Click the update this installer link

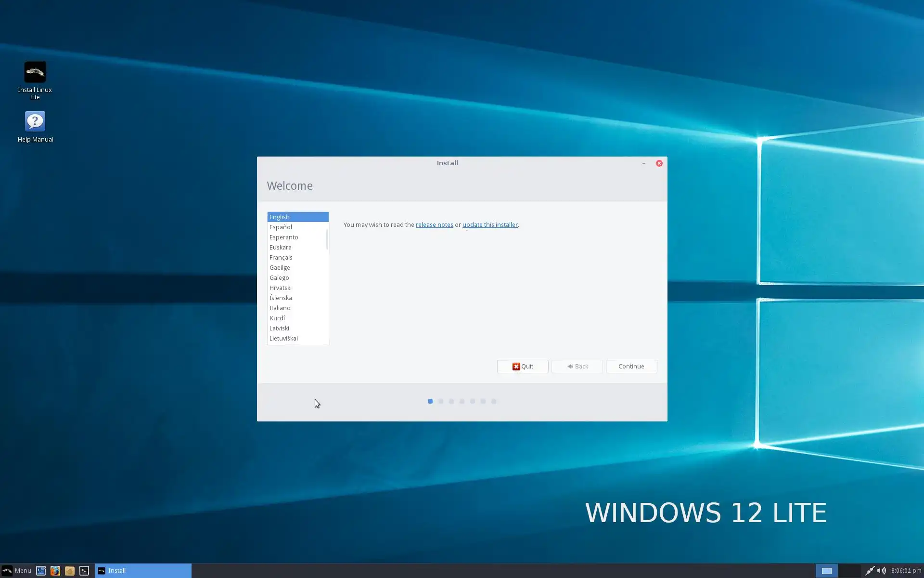click(490, 225)
